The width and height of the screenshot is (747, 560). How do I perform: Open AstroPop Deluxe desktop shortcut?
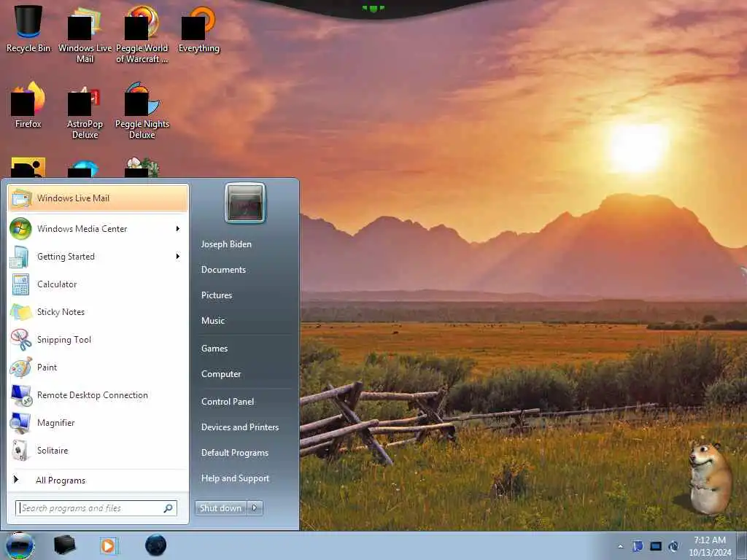pyautogui.click(x=85, y=111)
